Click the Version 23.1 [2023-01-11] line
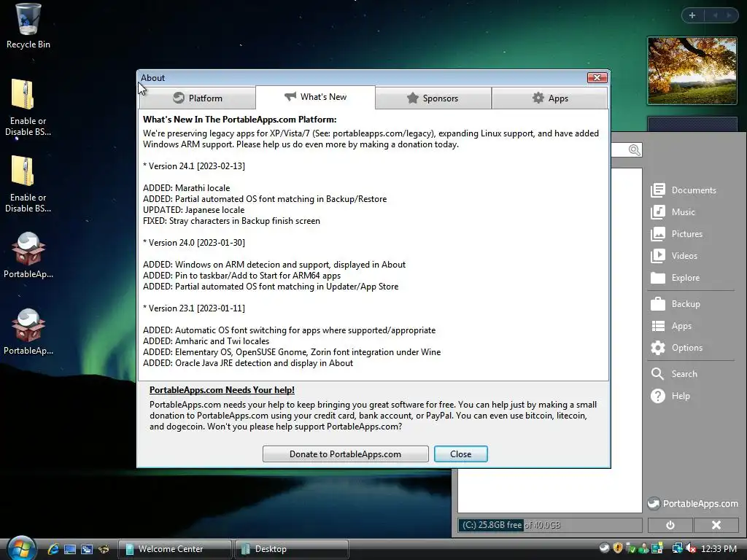Screen dimensions: 747x560 pos(194,308)
